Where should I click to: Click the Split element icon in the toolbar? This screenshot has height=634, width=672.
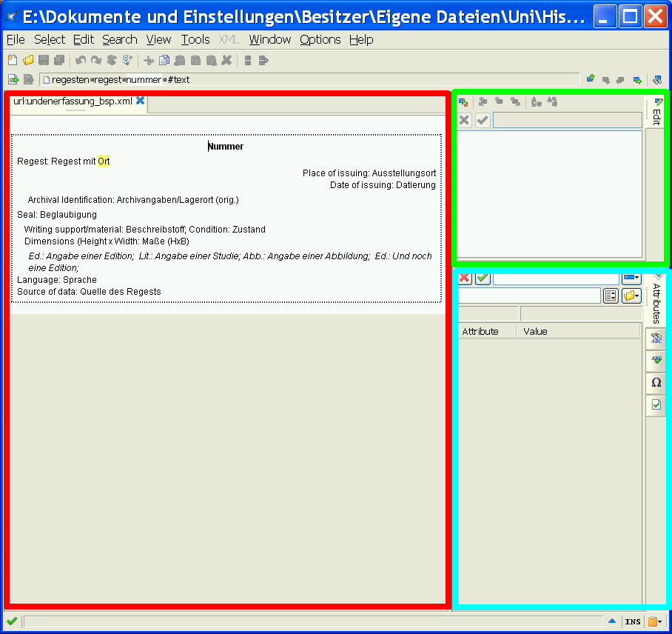248,61
